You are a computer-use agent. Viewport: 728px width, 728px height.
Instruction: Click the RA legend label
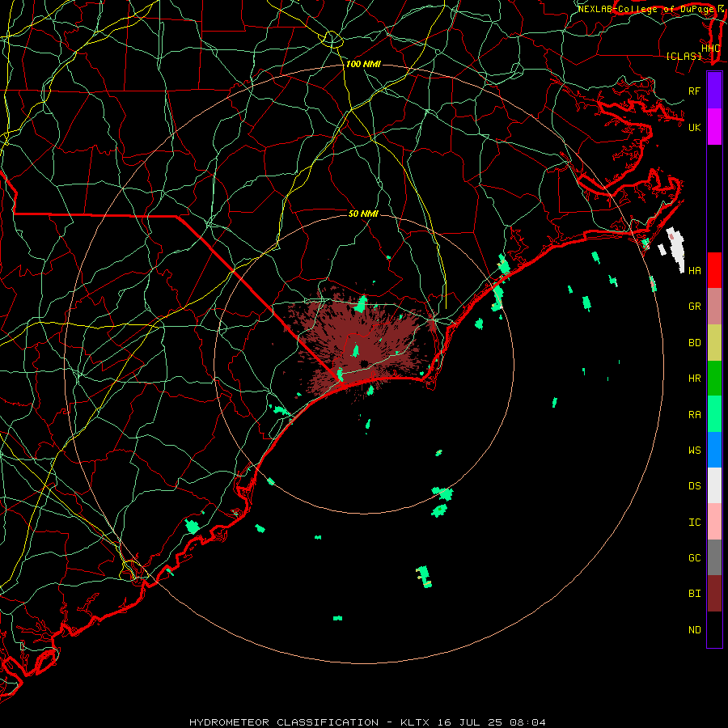(694, 415)
